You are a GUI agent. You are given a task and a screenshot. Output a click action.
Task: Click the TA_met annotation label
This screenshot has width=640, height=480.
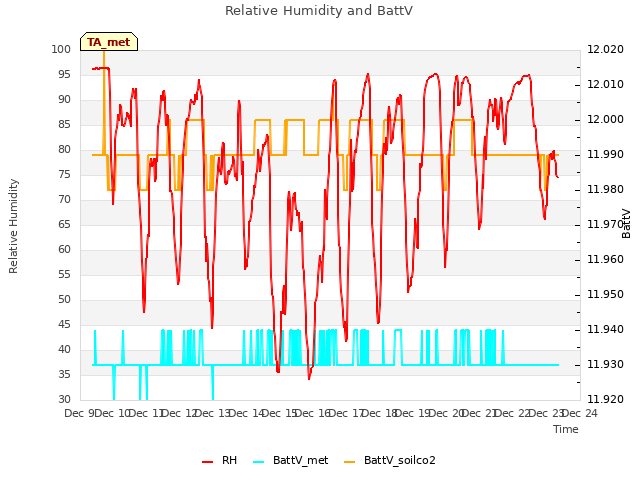tap(109, 42)
